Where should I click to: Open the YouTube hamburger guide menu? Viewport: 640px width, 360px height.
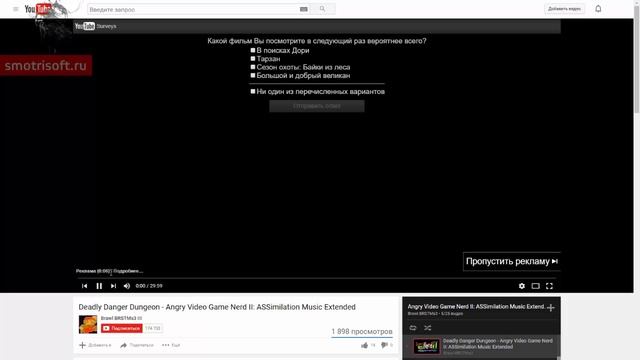[16, 9]
